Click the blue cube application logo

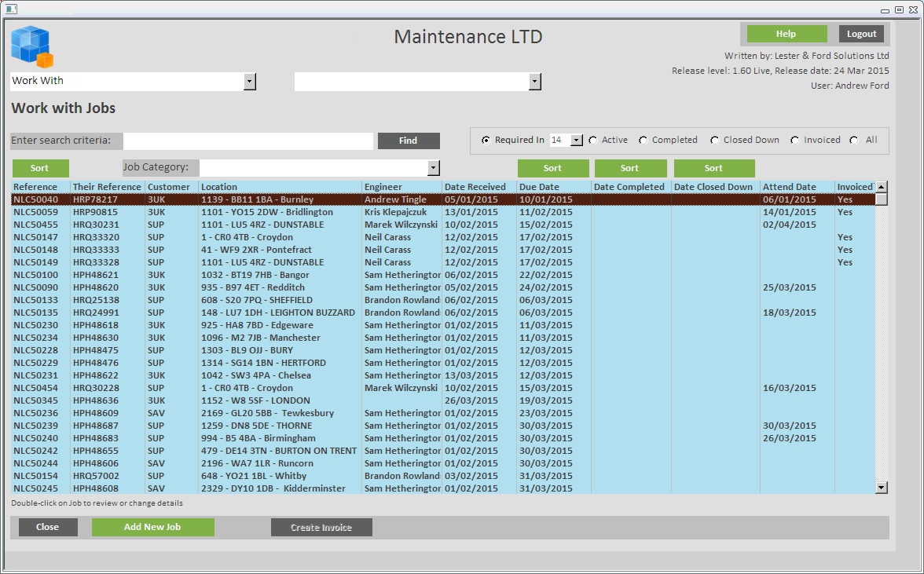31,46
